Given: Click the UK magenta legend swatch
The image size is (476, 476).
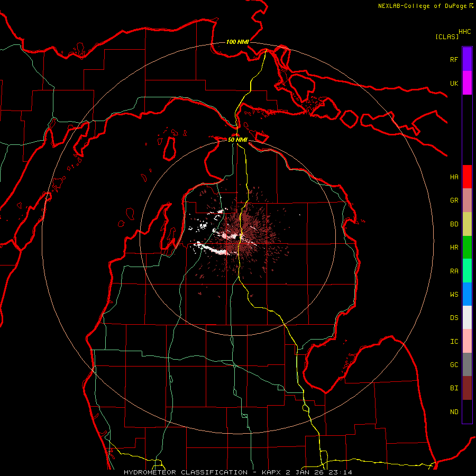Looking at the screenshot, I should (467, 83).
